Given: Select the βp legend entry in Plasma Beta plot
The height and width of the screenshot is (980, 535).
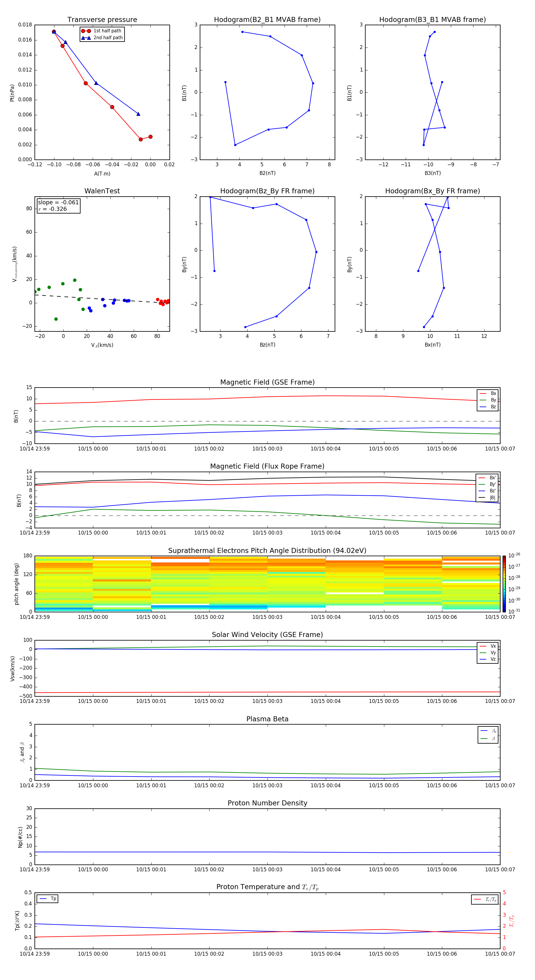Looking at the screenshot, I should click(488, 731).
